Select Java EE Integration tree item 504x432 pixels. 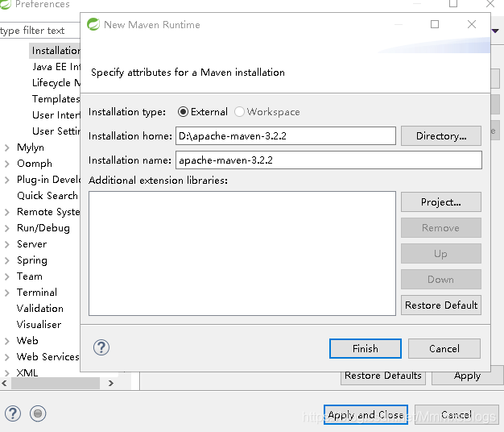coord(56,67)
